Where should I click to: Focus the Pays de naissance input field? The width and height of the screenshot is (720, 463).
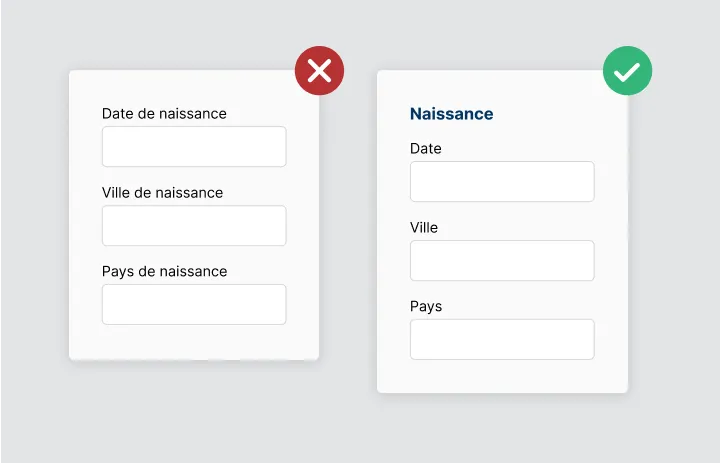point(194,304)
